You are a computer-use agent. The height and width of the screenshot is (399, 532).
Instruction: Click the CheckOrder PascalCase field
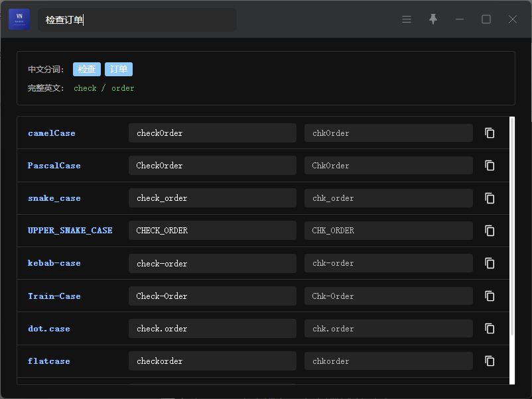point(212,166)
